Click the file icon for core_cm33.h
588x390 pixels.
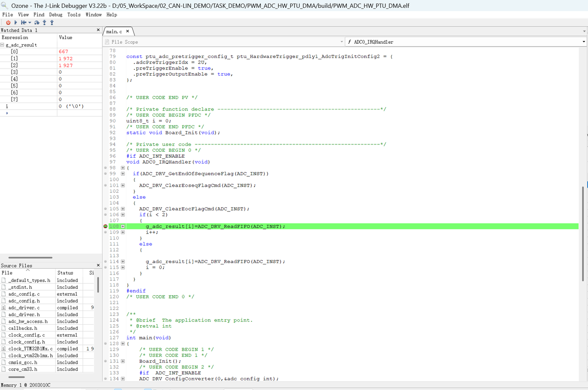tap(4, 369)
